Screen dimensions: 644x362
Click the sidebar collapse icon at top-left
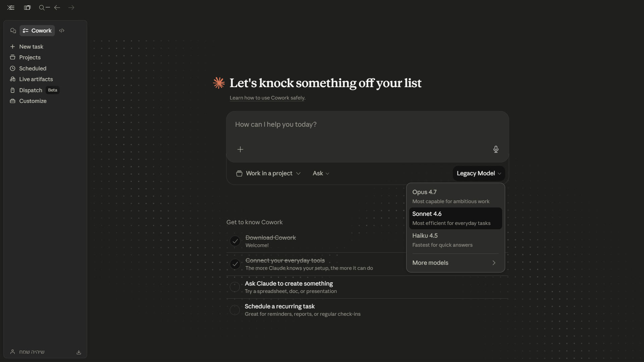11,7
